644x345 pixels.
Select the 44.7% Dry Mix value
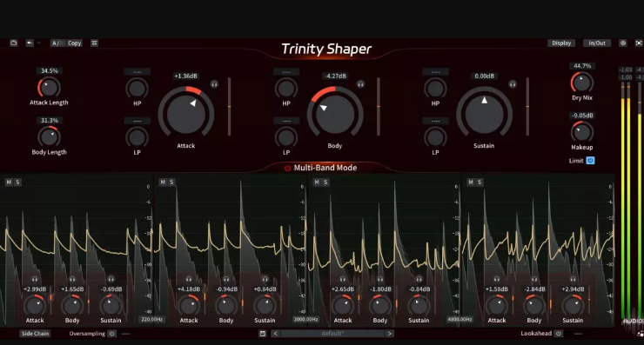click(x=582, y=66)
